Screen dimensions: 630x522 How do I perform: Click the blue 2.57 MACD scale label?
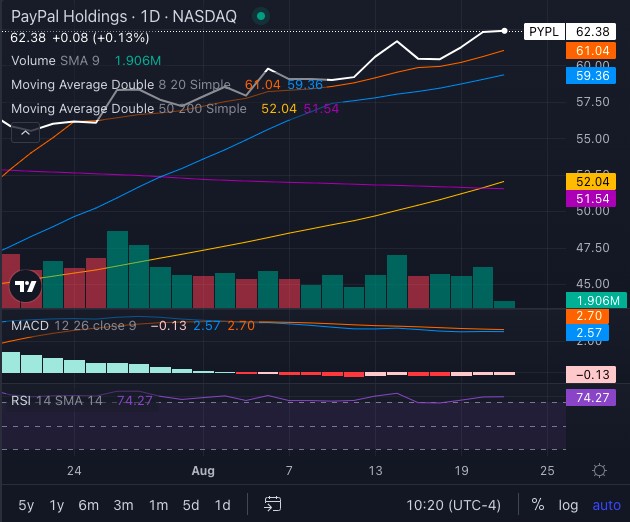(x=587, y=333)
